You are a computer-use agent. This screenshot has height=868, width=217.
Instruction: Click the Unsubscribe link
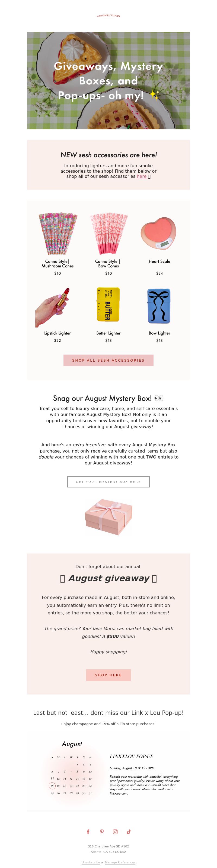(x=91, y=862)
